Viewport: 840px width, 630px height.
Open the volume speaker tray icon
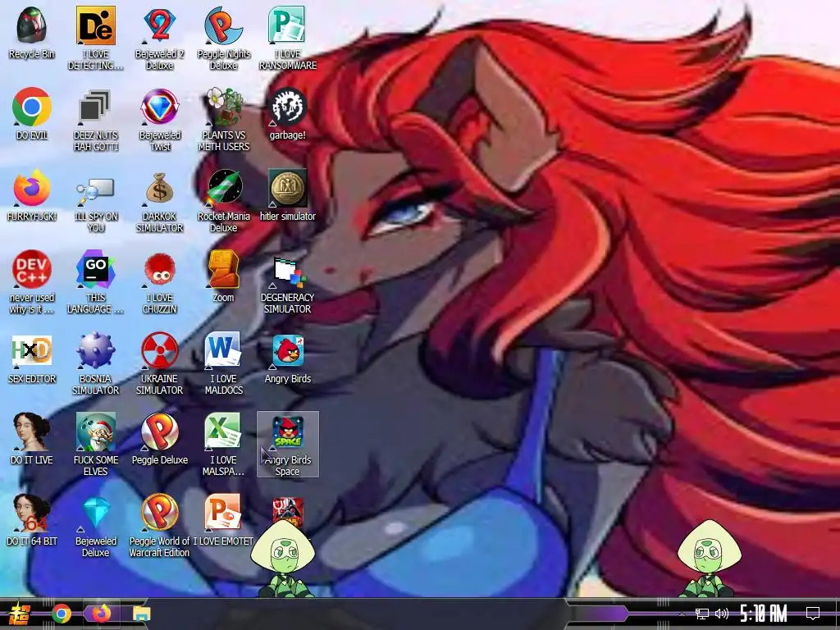(x=722, y=614)
